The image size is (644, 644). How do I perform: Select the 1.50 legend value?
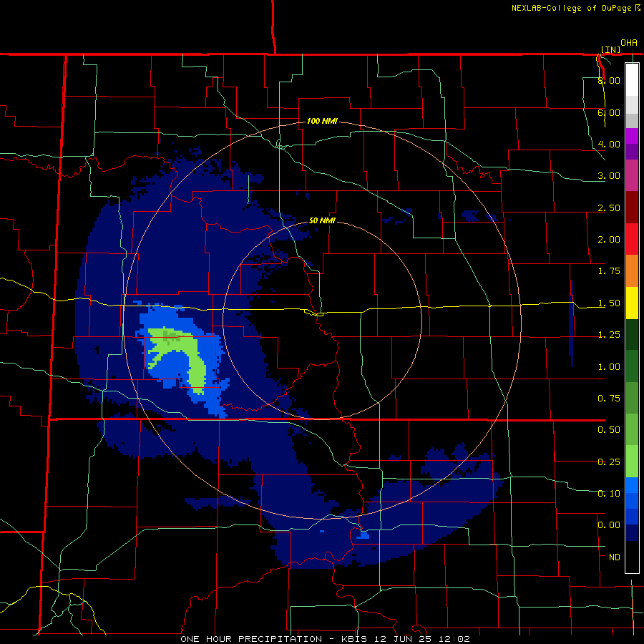609,303
